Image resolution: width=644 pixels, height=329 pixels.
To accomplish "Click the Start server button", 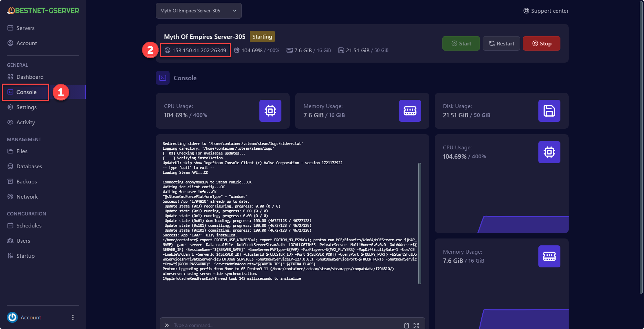I will coord(461,43).
